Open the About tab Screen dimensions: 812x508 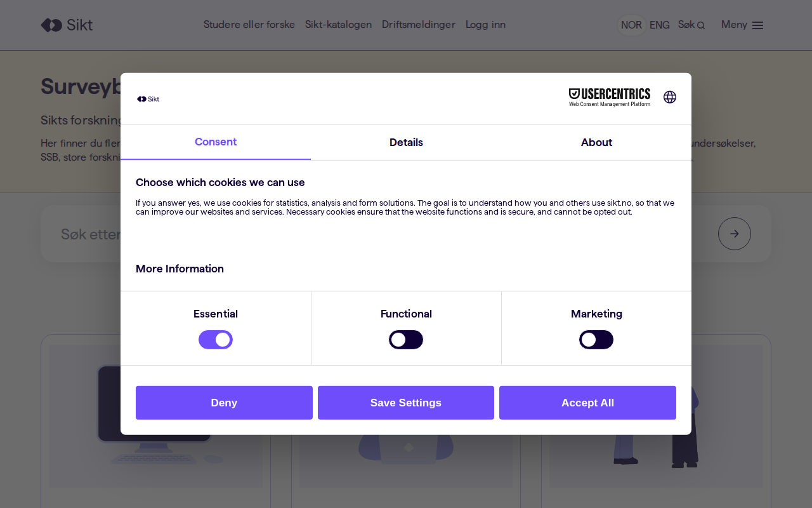tap(596, 142)
